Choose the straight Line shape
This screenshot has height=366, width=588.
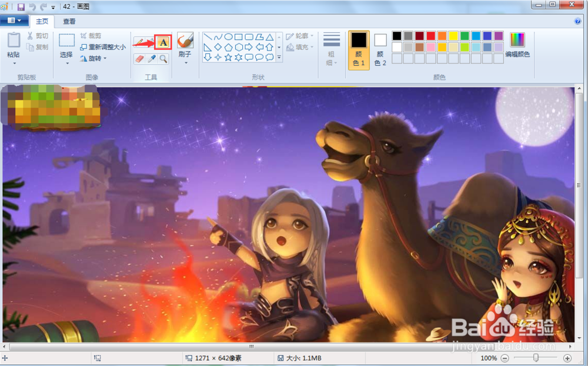(208, 36)
